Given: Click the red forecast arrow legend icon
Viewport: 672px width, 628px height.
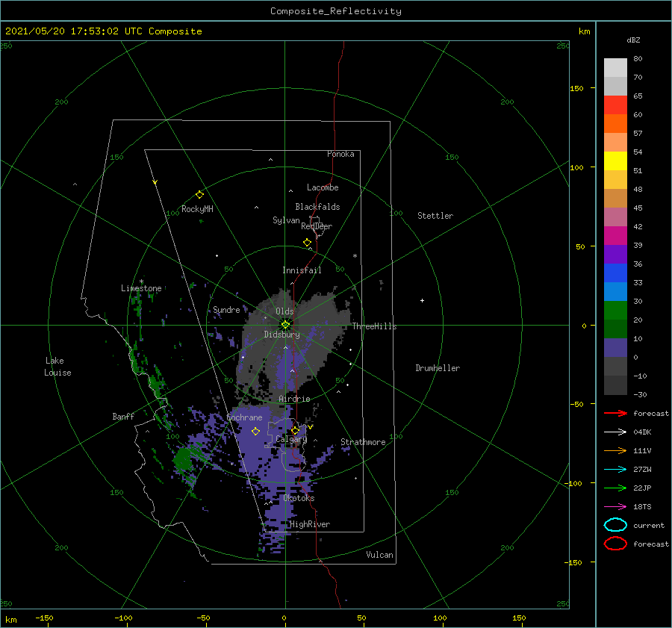Looking at the screenshot, I should pyautogui.click(x=615, y=413).
